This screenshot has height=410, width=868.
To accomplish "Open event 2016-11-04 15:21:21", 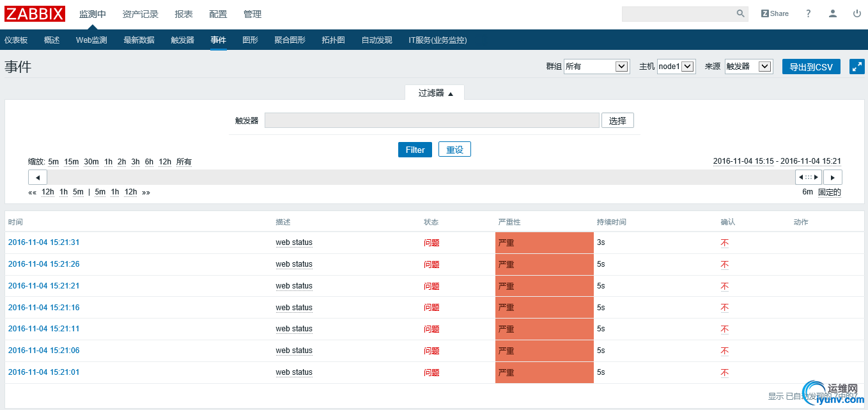I will pos(44,286).
